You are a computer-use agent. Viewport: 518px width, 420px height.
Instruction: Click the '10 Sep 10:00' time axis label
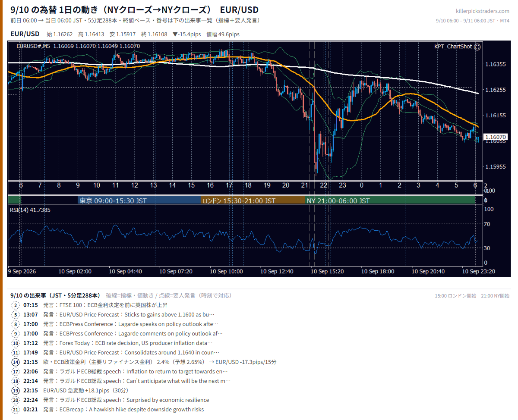pyautogui.click(x=226, y=272)
